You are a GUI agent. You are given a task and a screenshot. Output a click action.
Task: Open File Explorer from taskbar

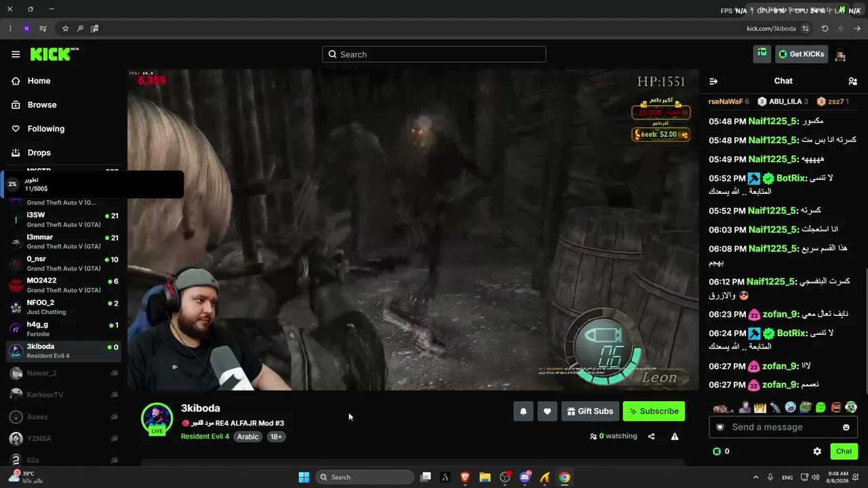point(485,477)
